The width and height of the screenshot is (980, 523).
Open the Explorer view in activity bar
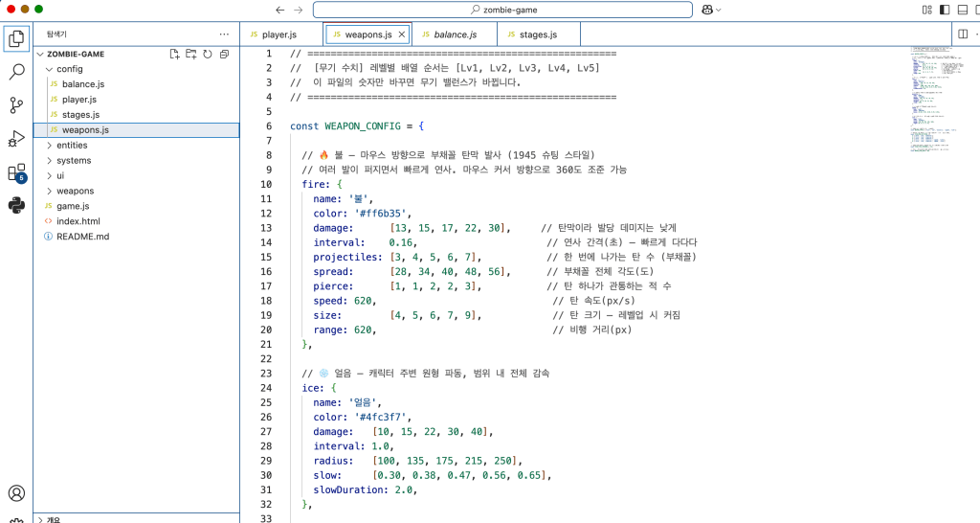point(17,38)
